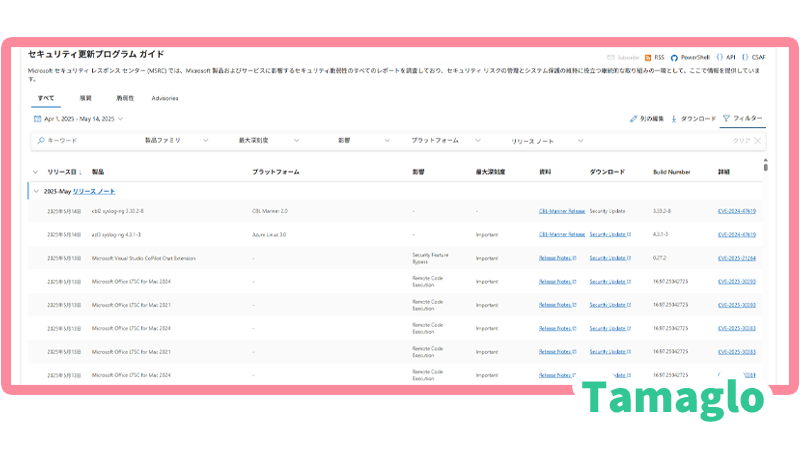Click the API curly braces icon

(x=719, y=58)
